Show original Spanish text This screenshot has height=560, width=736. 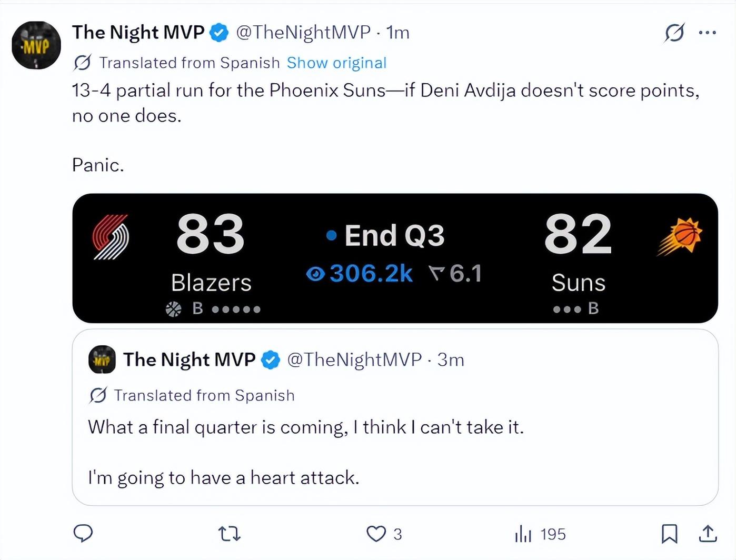[x=336, y=63]
